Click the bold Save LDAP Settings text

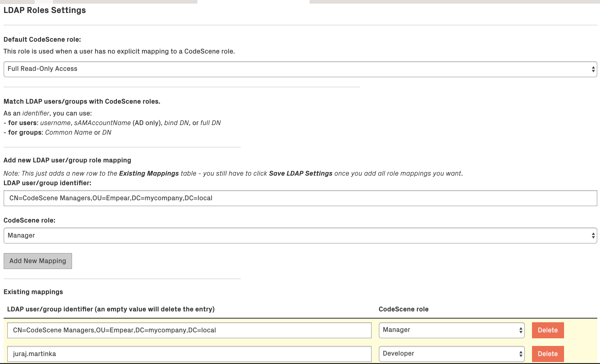pyautogui.click(x=300, y=173)
